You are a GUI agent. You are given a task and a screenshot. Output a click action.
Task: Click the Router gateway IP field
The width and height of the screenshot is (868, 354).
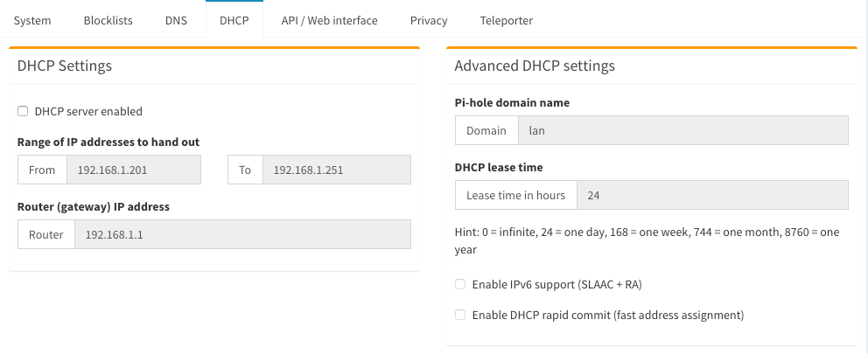tap(242, 234)
